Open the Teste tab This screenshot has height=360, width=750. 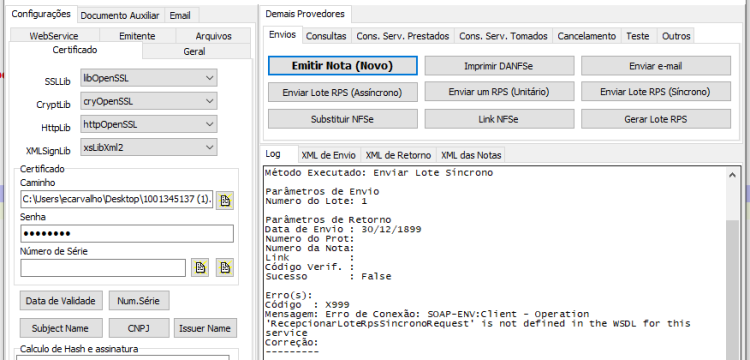pos(638,36)
